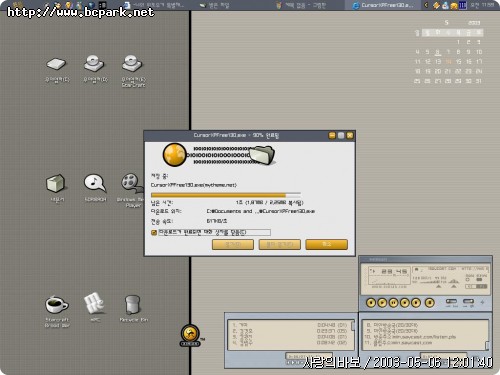Viewport: 500px width, 375px height.
Task: Launch Starcraft Brood War coffee cup icon
Action: point(56,304)
